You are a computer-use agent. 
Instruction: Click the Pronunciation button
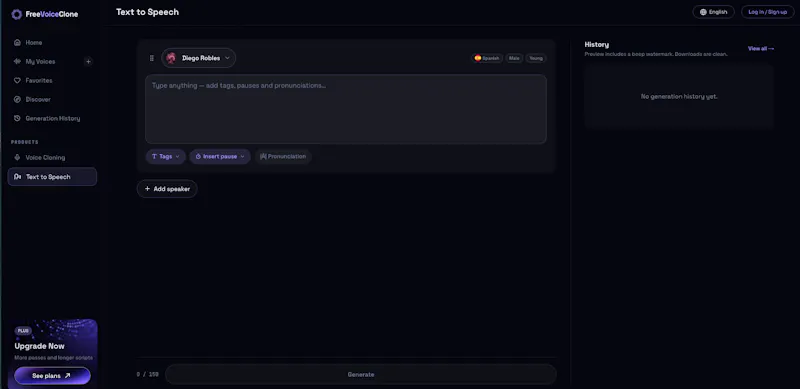283,157
